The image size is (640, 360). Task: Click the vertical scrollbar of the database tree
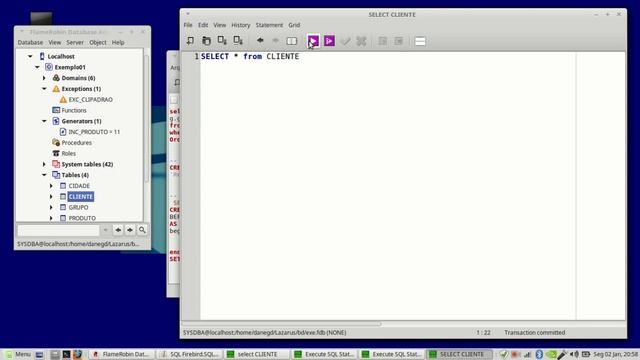pos(146,118)
